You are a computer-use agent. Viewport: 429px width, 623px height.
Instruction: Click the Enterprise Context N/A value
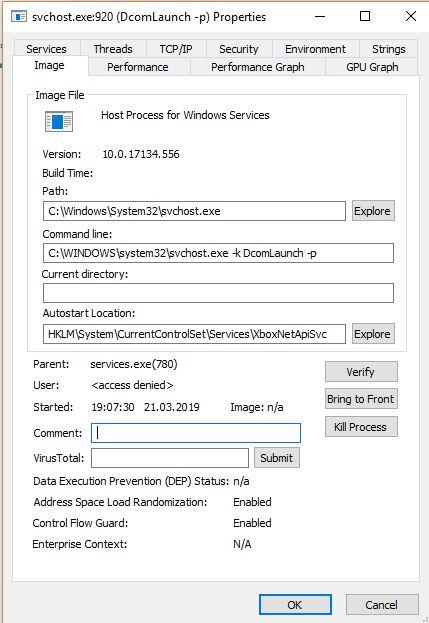[x=242, y=544]
